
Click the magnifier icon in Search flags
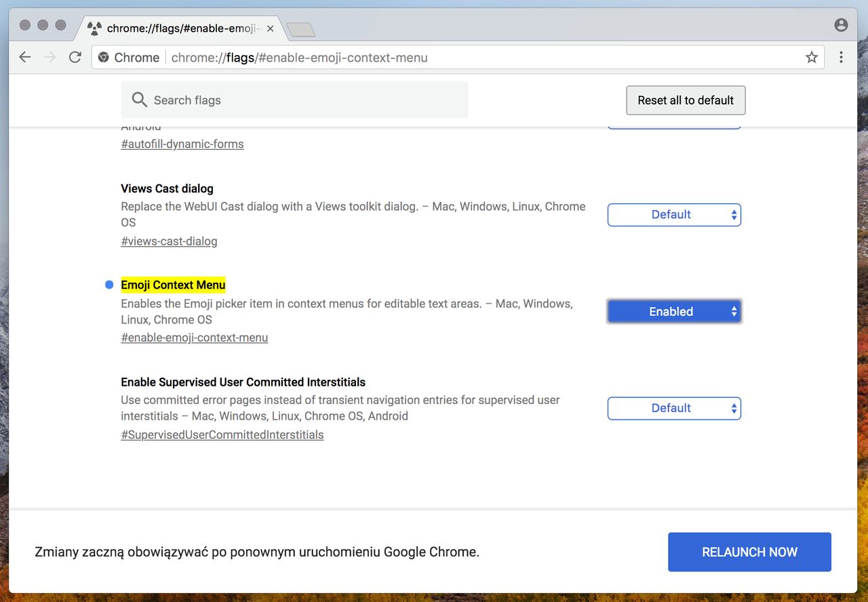coord(140,100)
